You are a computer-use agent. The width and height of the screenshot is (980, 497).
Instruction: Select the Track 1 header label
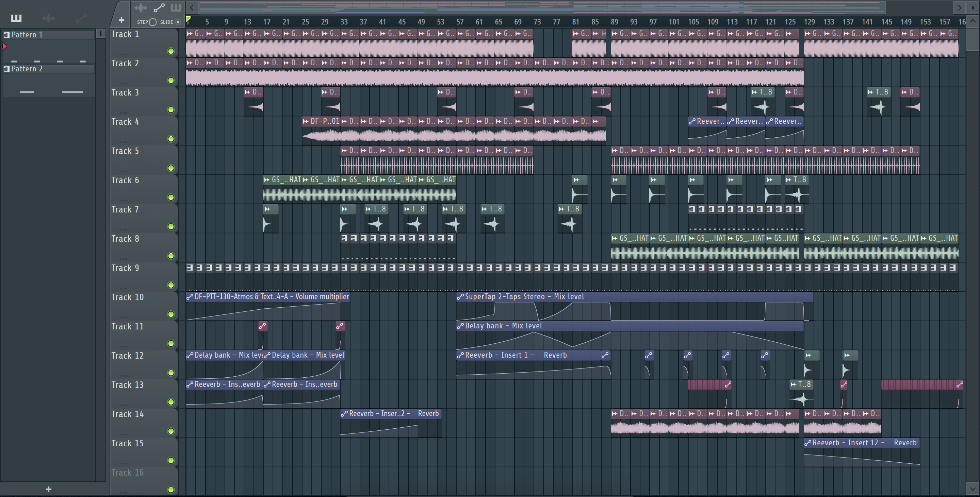[125, 34]
